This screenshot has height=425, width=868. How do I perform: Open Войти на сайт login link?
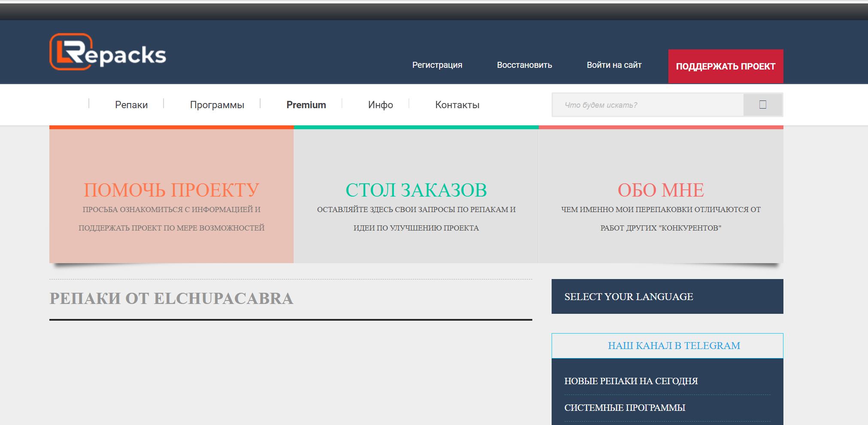pyautogui.click(x=614, y=65)
